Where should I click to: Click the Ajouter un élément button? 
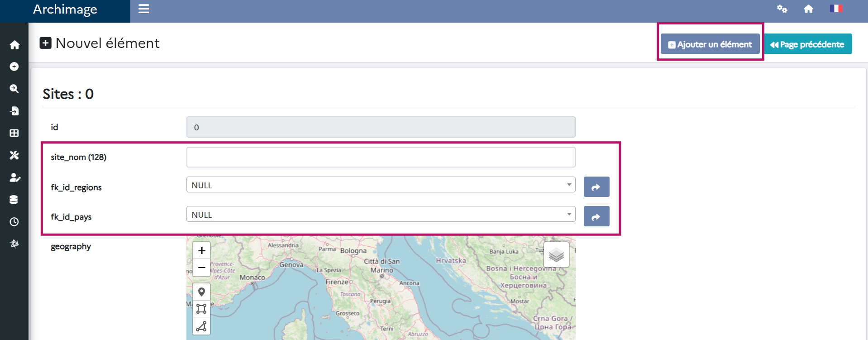(x=710, y=44)
